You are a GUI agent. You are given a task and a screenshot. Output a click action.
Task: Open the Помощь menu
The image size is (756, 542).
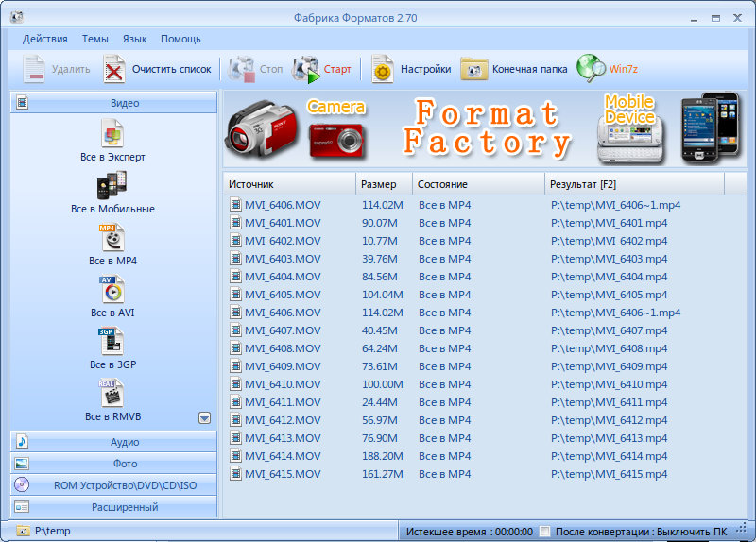(180, 39)
